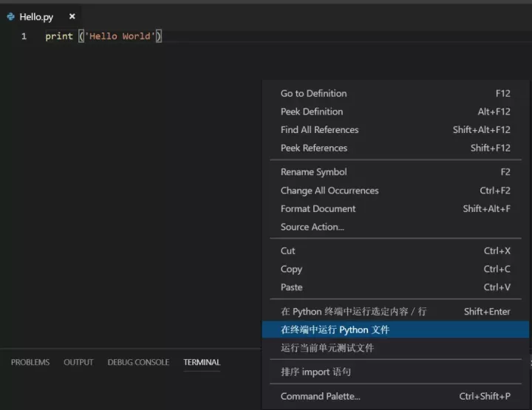The width and height of the screenshot is (532, 410).
Task: Run Python file in terminal menu item
Action: (335, 329)
